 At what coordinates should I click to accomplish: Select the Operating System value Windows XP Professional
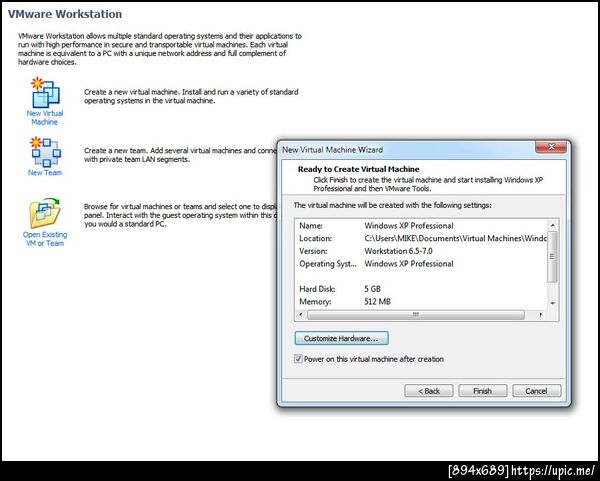click(x=409, y=264)
